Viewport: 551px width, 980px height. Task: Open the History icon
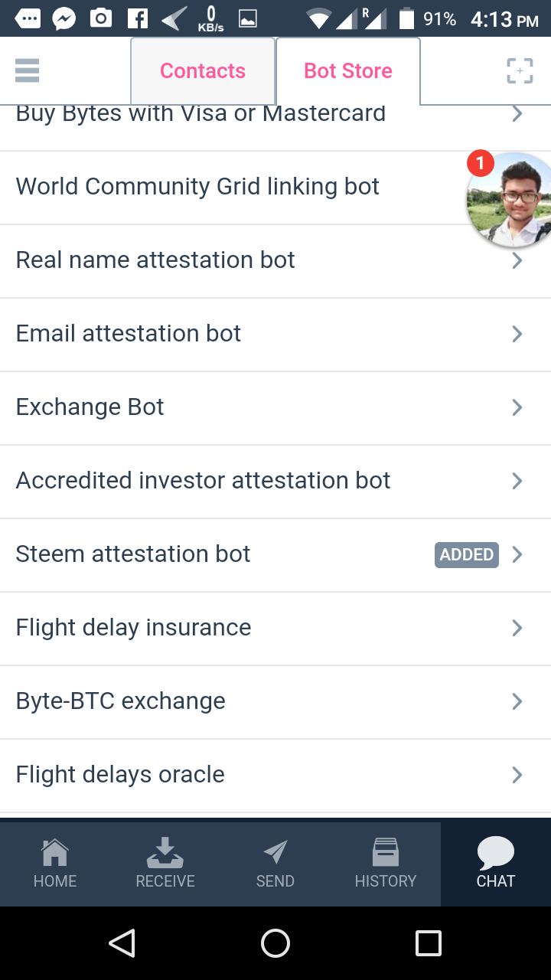click(x=386, y=853)
